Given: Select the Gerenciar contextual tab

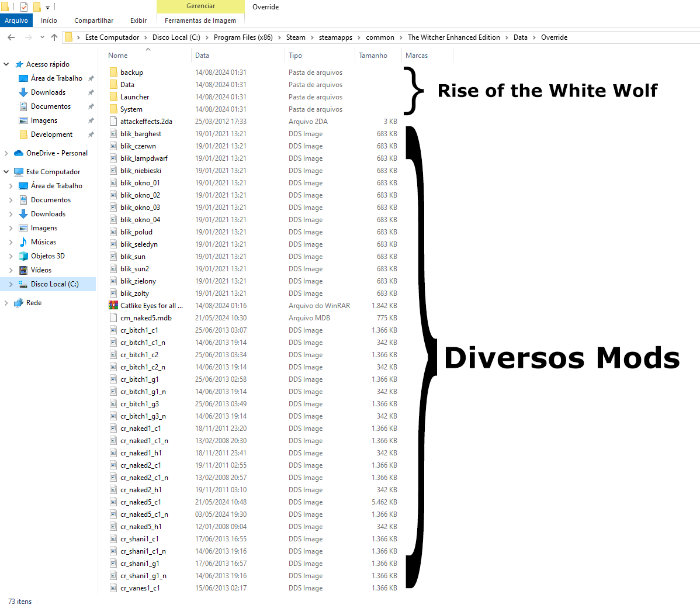Looking at the screenshot, I should [200, 6].
